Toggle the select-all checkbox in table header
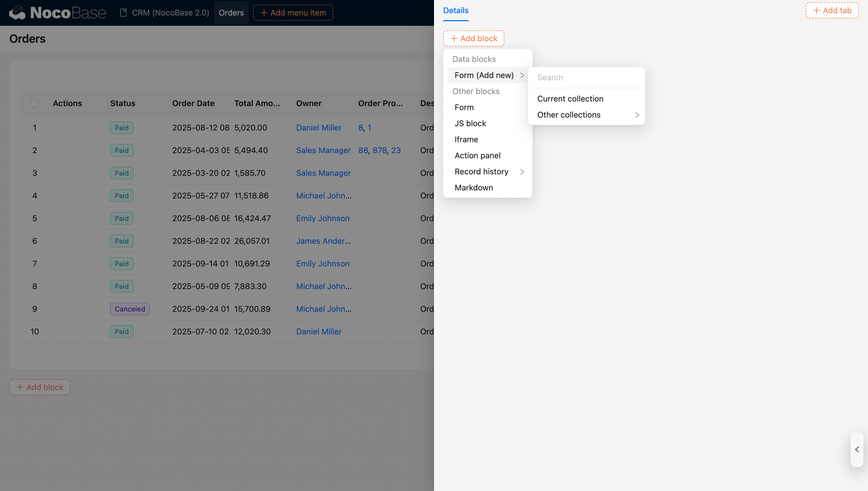The image size is (868, 491). [x=35, y=103]
